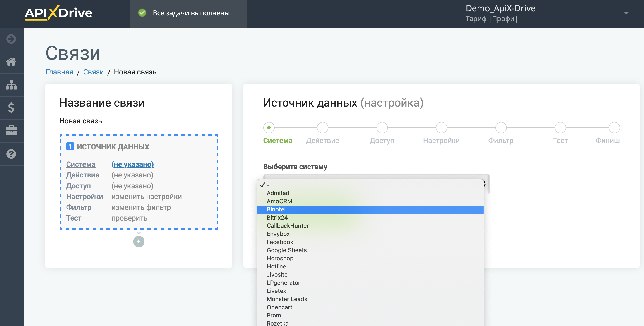The height and width of the screenshot is (326, 644).
Task: Select the Действие step circle
Action: tap(322, 128)
